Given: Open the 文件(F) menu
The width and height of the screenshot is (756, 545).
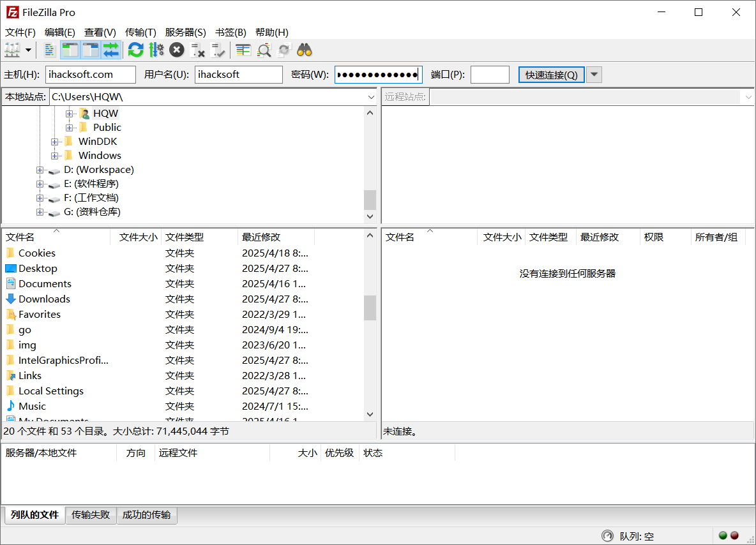Looking at the screenshot, I should [20, 33].
